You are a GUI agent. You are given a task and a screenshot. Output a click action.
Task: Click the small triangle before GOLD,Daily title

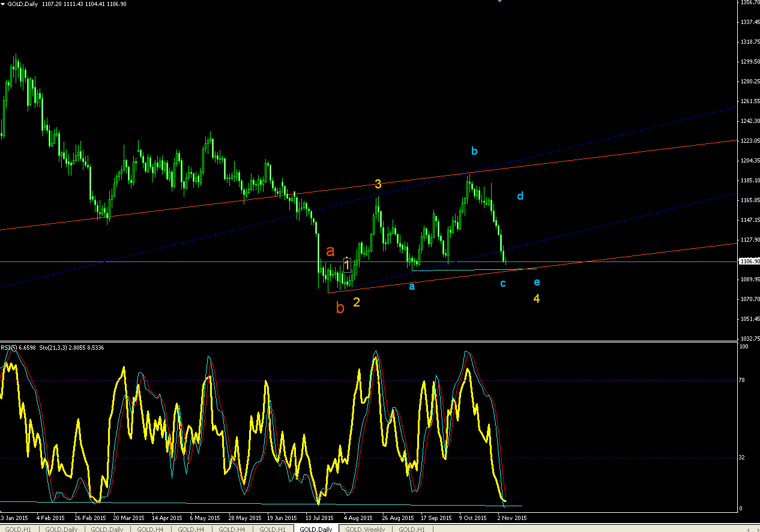(3, 4)
